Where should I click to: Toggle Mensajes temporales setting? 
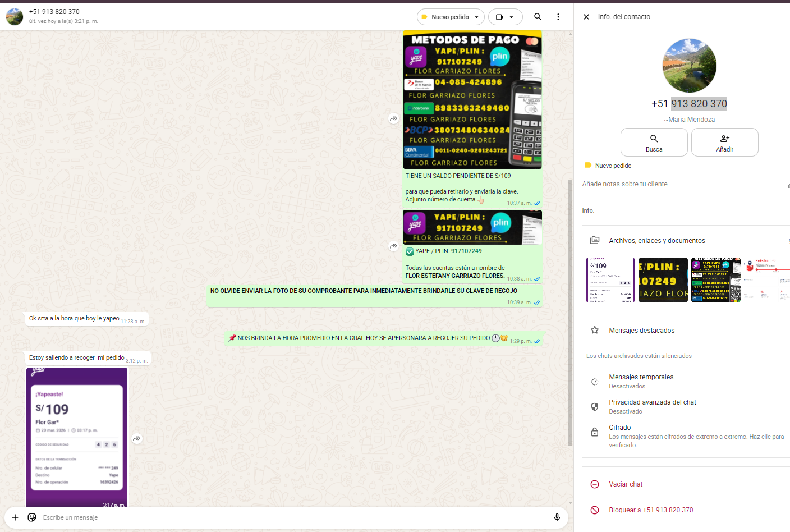(641, 381)
